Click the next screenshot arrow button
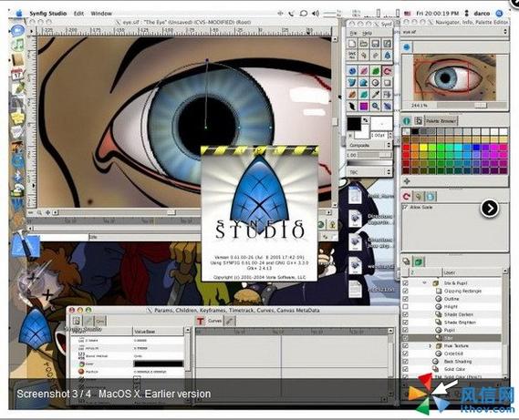This screenshot has width=519, height=420. (x=490, y=209)
